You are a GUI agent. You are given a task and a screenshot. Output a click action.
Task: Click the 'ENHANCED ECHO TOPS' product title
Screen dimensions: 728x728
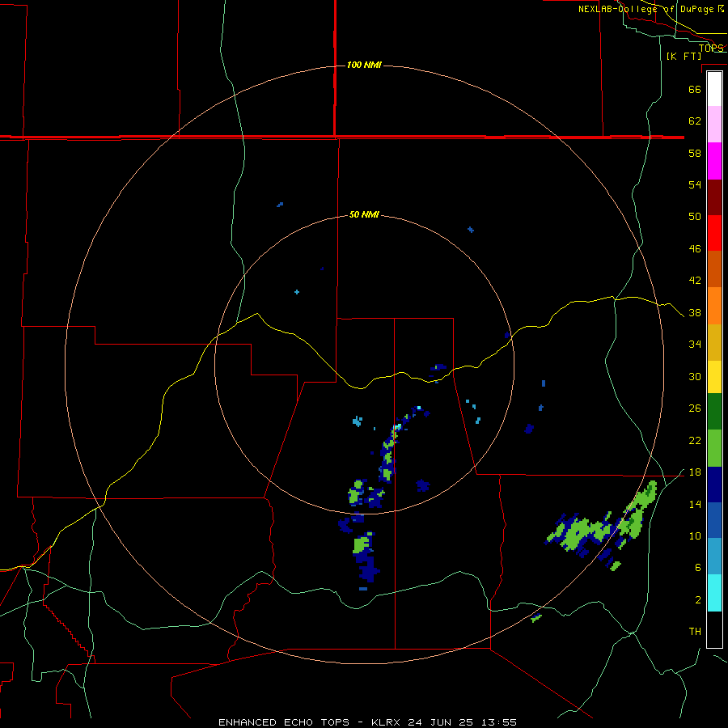point(284,722)
